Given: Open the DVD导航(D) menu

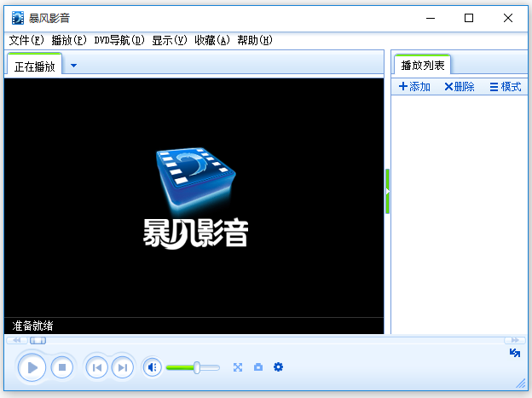Looking at the screenshot, I should point(119,40).
